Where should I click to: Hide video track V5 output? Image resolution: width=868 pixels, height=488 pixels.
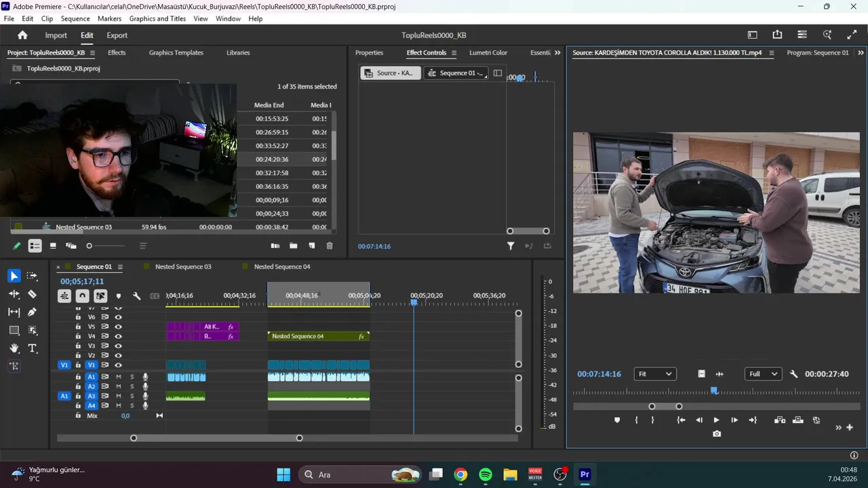pos(119,327)
